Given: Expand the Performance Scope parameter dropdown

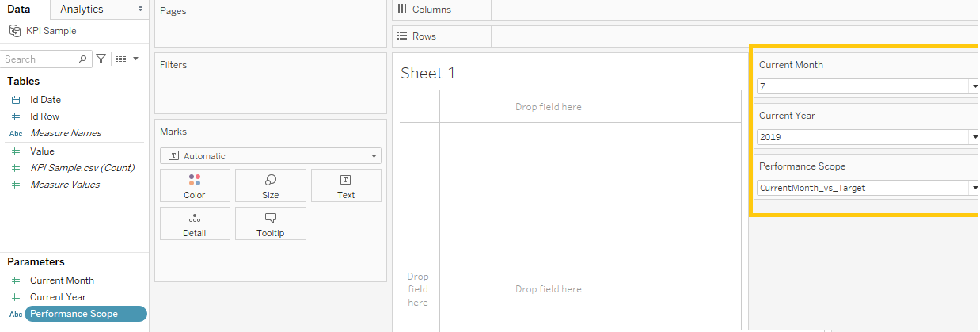Looking at the screenshot, I should click(973, 188).
